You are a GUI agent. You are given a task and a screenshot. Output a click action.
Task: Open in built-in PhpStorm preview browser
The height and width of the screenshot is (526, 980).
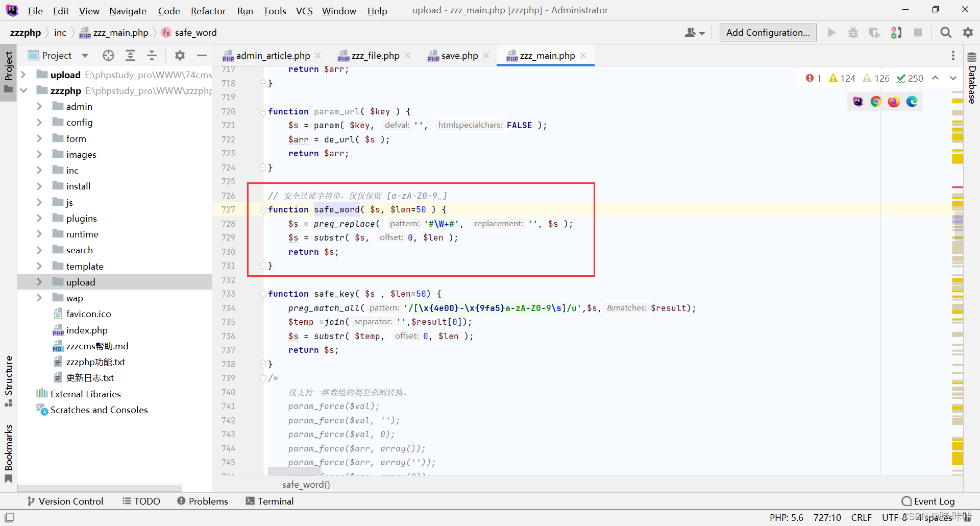tap(858, 102)
